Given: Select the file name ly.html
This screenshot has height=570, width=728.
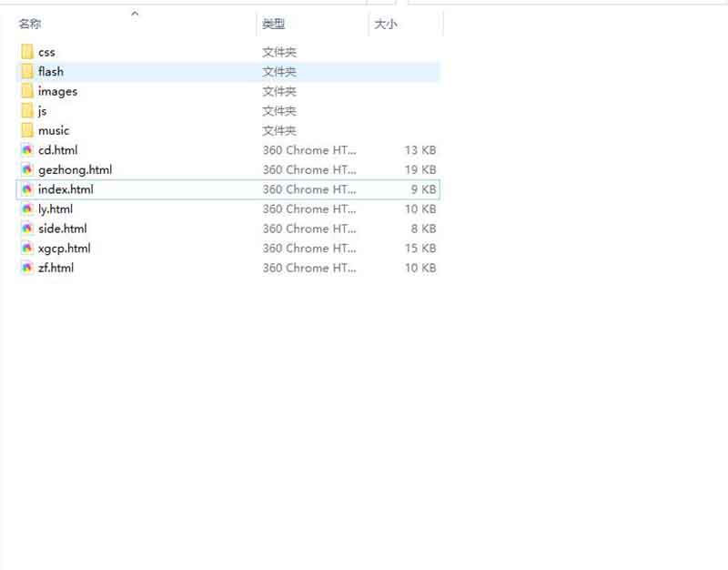Looking at the screenshot, I should coord(56,209).
